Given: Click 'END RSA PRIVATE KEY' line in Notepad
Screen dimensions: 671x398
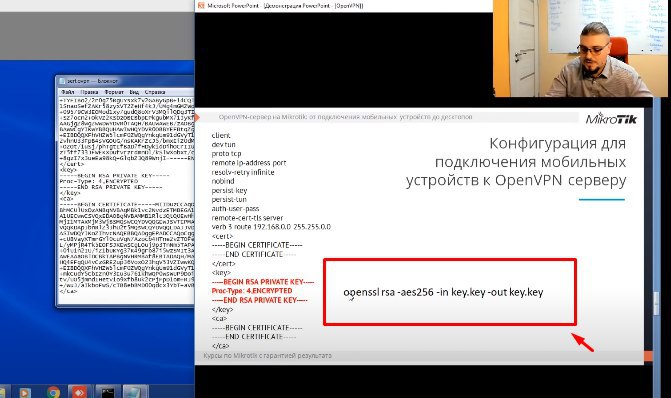Looking at the screenshot, I should (111, 187).
